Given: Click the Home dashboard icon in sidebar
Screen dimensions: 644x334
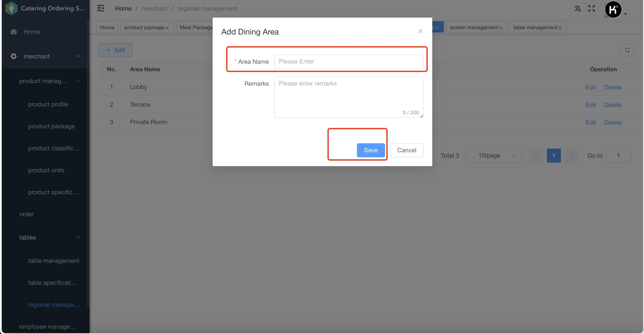Looking at the screenshot, I should pos(14,32).
